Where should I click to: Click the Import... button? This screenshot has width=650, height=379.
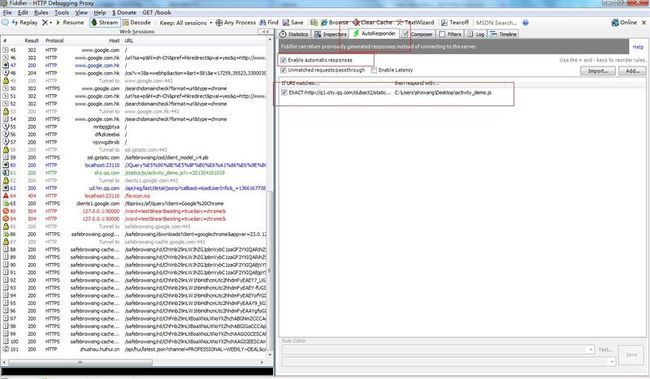(598, 71)
